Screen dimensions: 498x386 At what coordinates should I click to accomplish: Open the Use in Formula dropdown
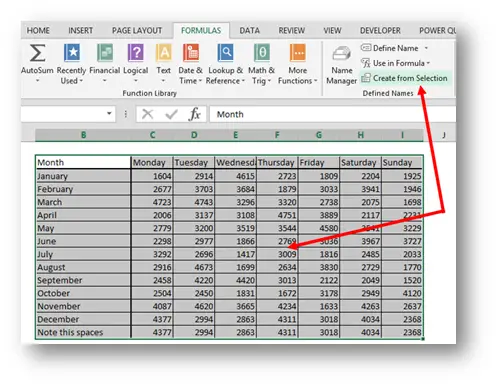coord(395,63)
